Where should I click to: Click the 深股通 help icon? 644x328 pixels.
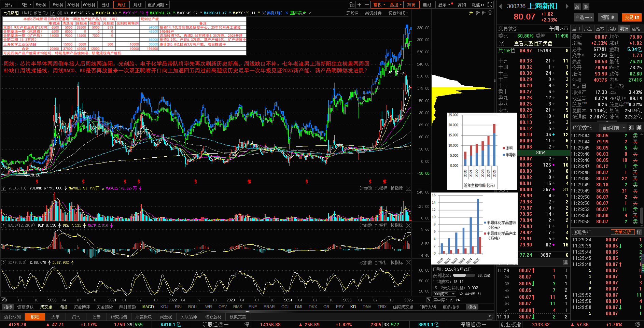(x=479, y=325)
